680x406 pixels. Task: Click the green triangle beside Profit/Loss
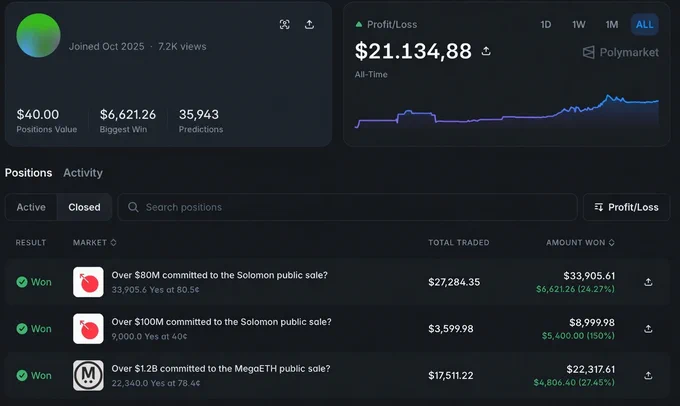click(x=359, y=24)
